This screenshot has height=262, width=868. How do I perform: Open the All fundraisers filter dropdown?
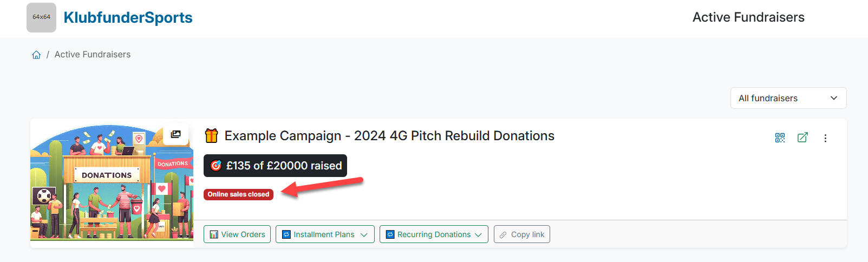pyautogui.click(x=788, y=98)
